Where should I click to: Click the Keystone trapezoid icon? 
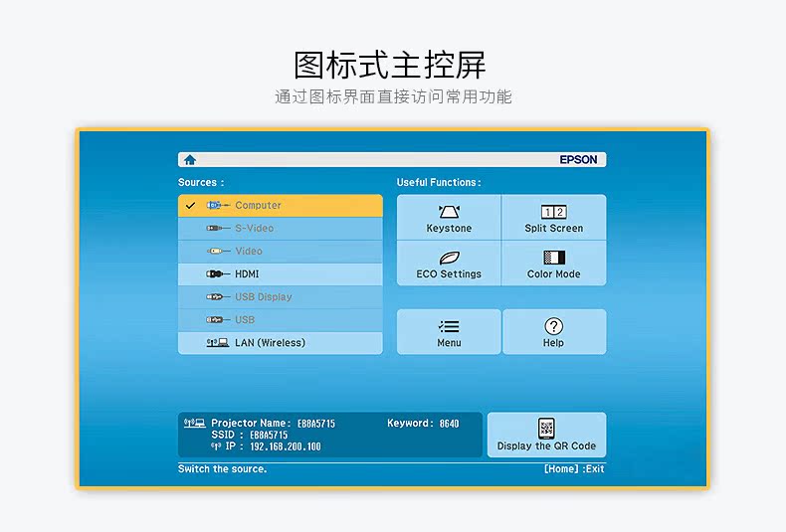point(449,212)
